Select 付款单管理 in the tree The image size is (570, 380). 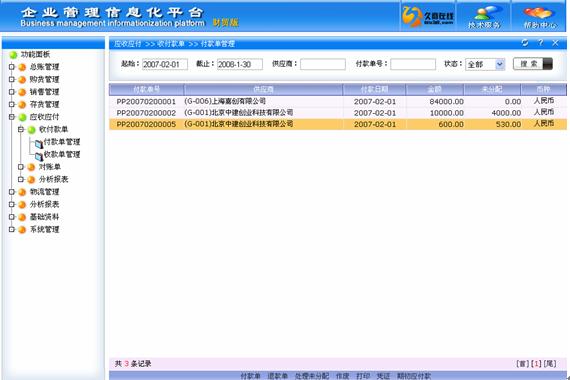click(62, 142)
